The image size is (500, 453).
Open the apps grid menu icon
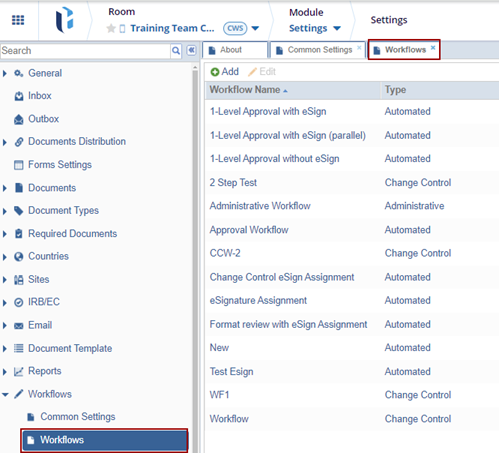pos(18,20)
